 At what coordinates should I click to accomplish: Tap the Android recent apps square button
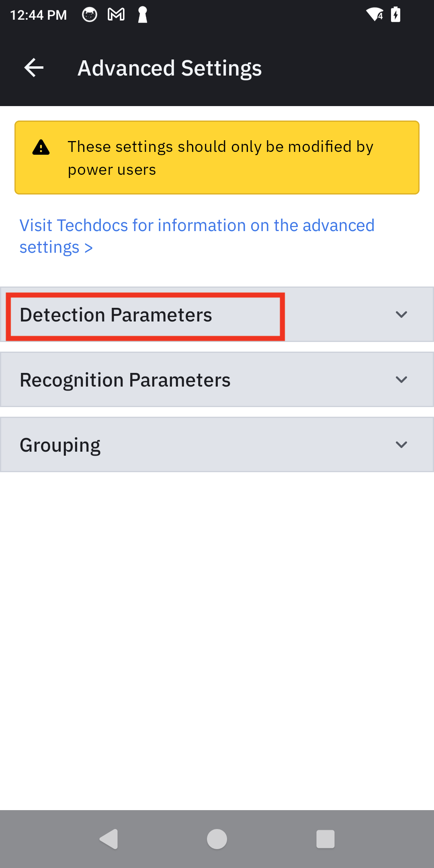(325, 839)
